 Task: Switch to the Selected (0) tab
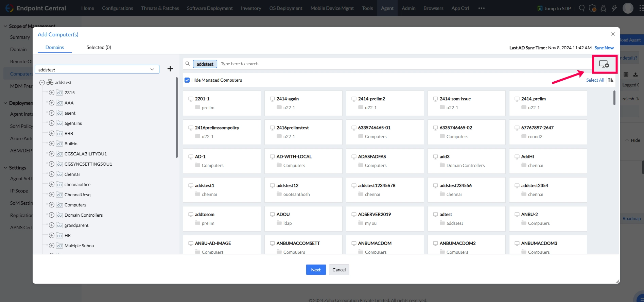click(99, 47)
